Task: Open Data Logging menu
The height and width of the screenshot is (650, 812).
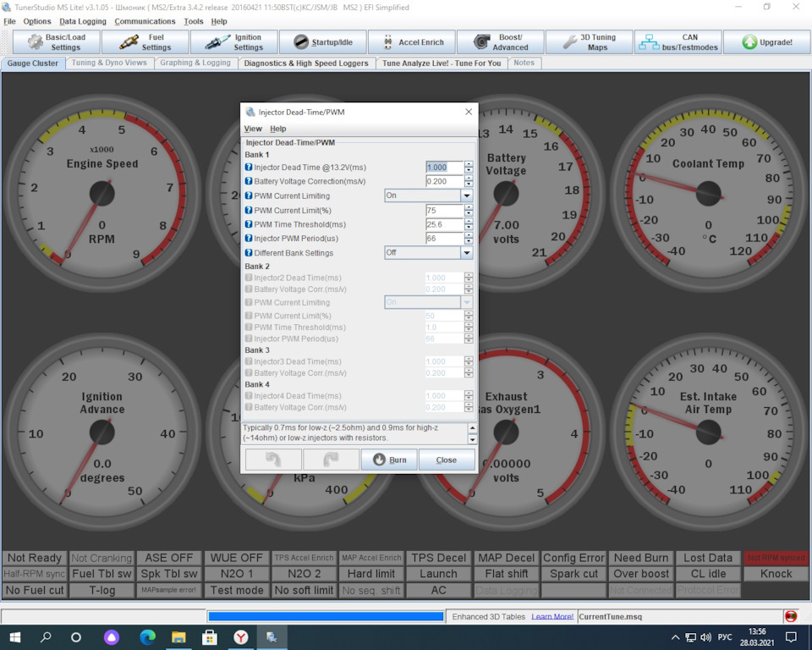Action: (x=83, y=21)
